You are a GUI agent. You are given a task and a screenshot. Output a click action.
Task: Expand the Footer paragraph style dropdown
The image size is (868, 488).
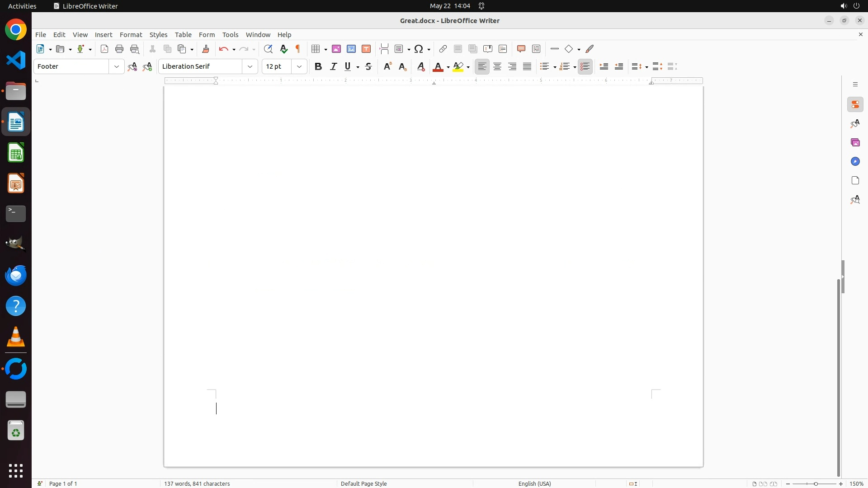tap(117, 66)
